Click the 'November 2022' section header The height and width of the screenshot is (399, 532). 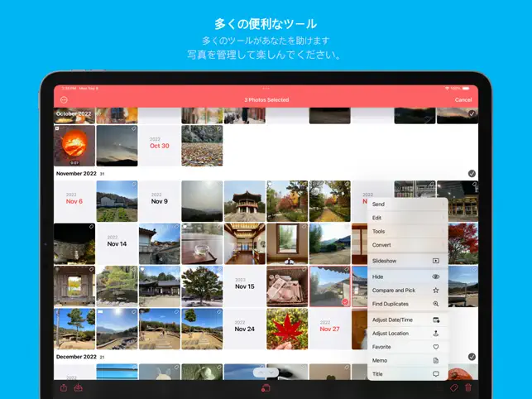(x=76, y=174)
